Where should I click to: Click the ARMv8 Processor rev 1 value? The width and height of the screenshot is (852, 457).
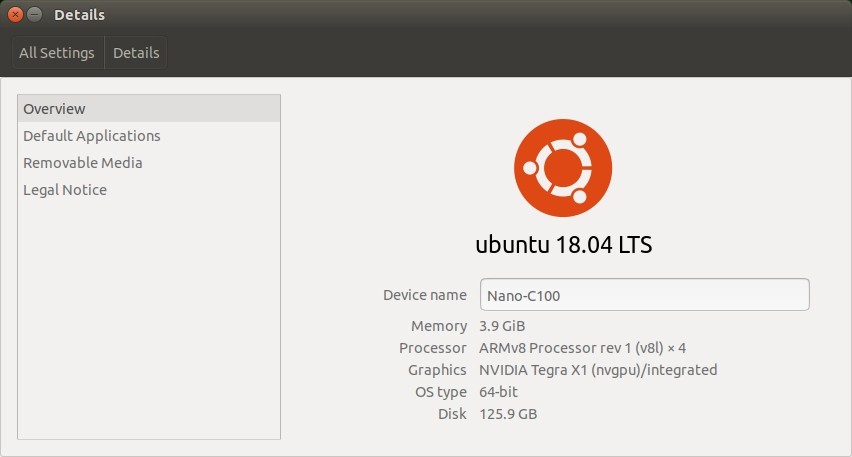pyautogui.click(x=582, y=348)
